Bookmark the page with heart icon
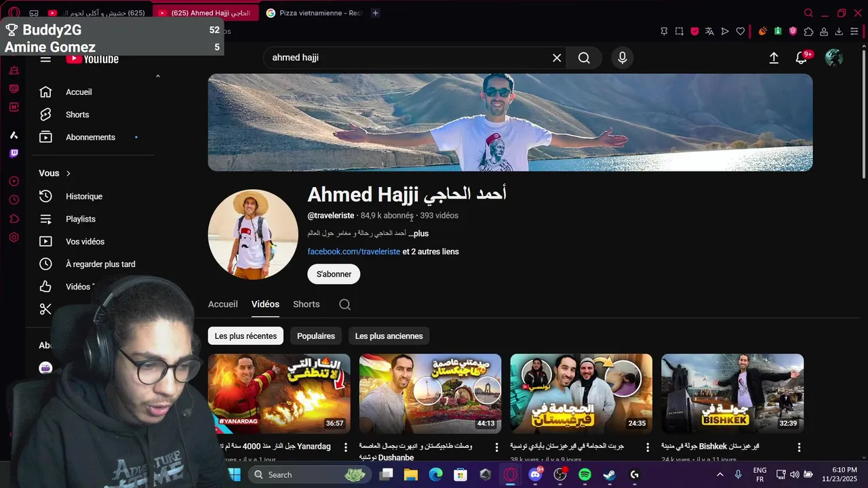 pyautogui.click(x=741, y=31)
